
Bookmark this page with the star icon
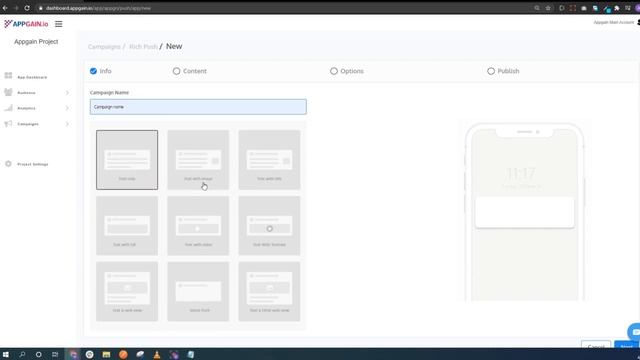coord(548,8)
